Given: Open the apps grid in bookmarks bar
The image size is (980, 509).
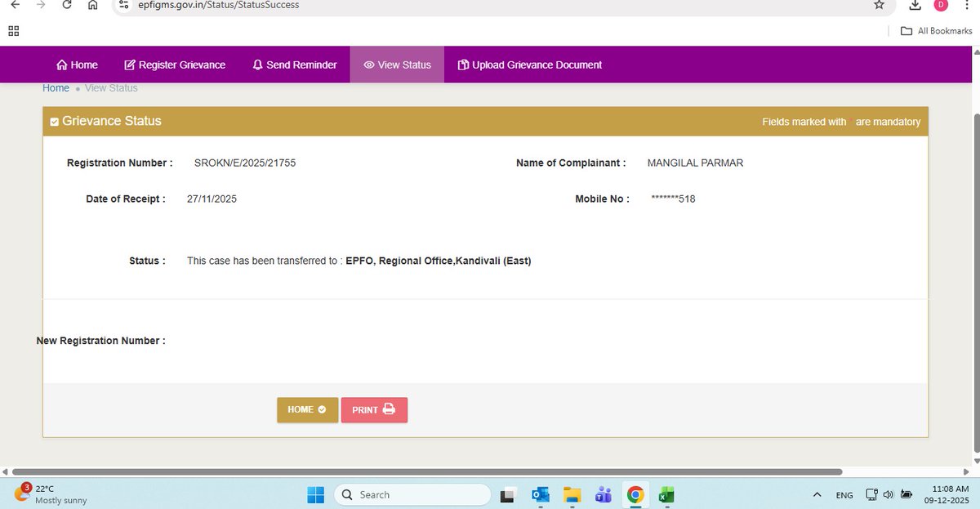Looking at the screenshot, I should [14, 31].
